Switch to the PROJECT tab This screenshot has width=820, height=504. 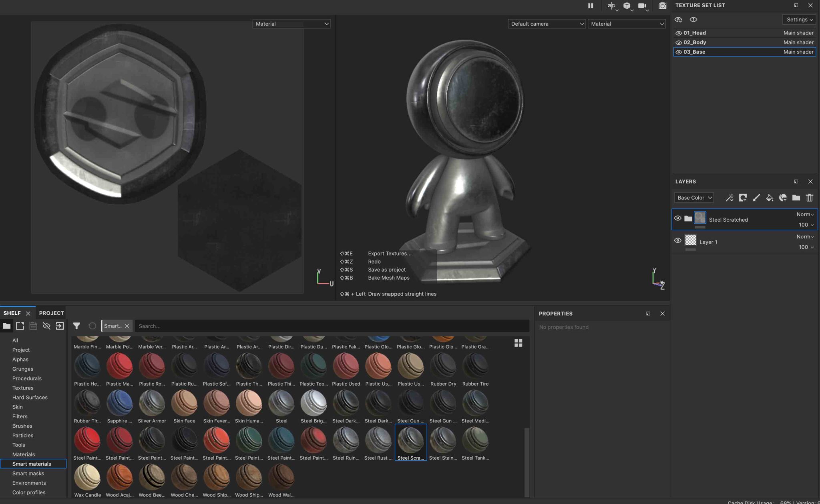pos(51,313)
